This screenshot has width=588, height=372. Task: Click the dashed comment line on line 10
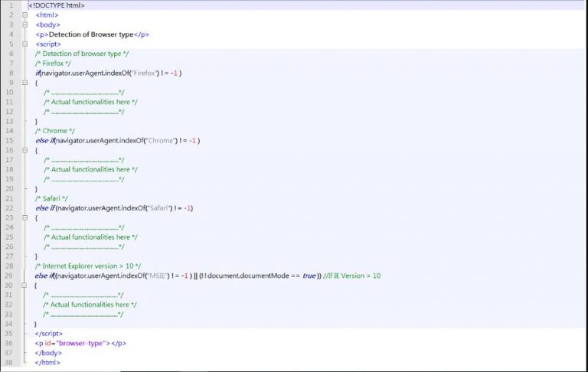click(84, 93)
